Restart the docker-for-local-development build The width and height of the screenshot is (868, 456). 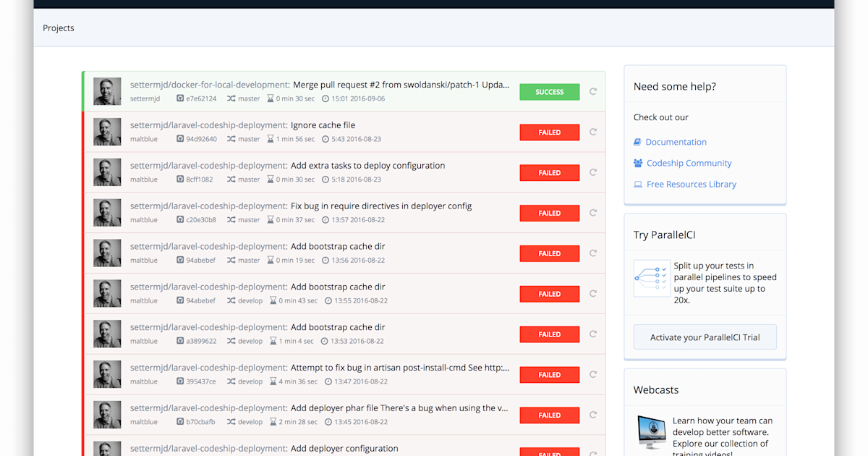[x=593, y=92]
